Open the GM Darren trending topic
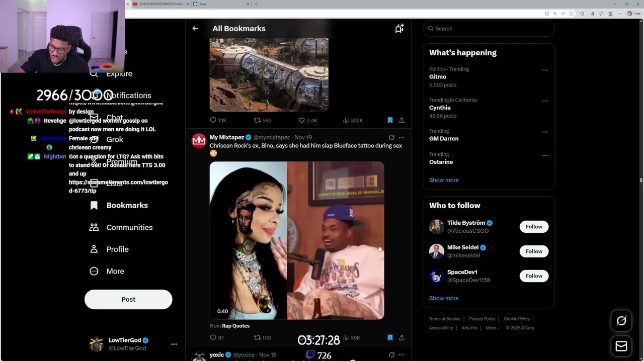The image size is (644, 362). pyautogui.click(x=444, y=138)
